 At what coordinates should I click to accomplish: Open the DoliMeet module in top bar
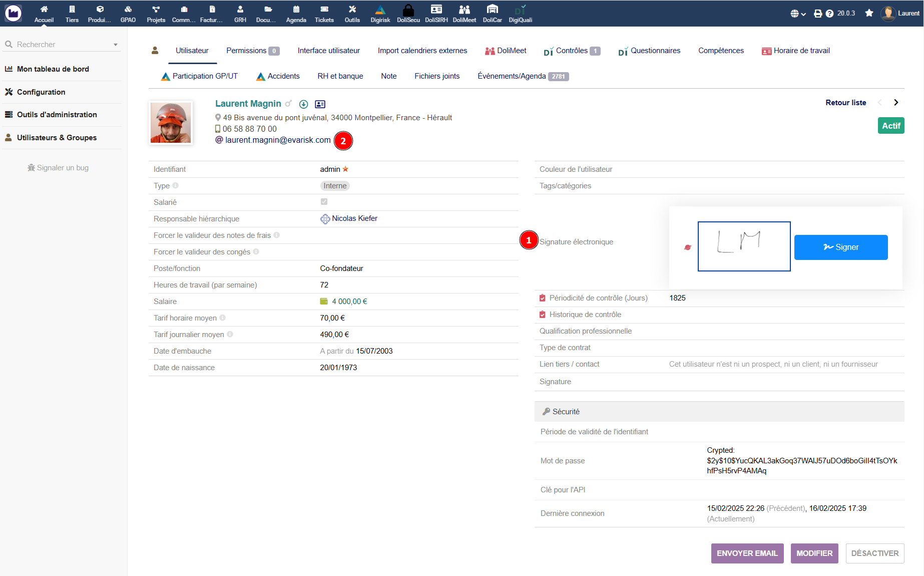coord(465,14)
